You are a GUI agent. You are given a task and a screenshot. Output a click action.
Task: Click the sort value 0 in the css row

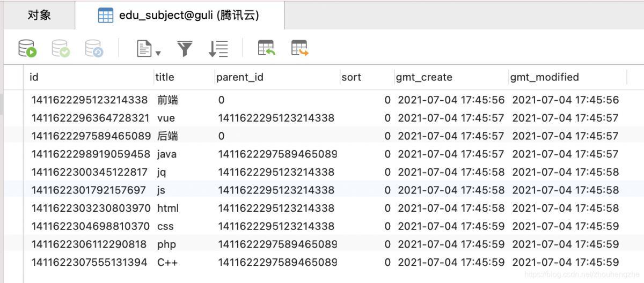pyautogui.click(x=387, y=227)
